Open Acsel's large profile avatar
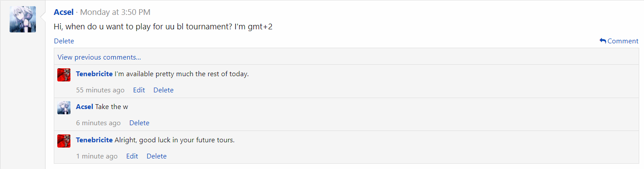 click(23, 19)
